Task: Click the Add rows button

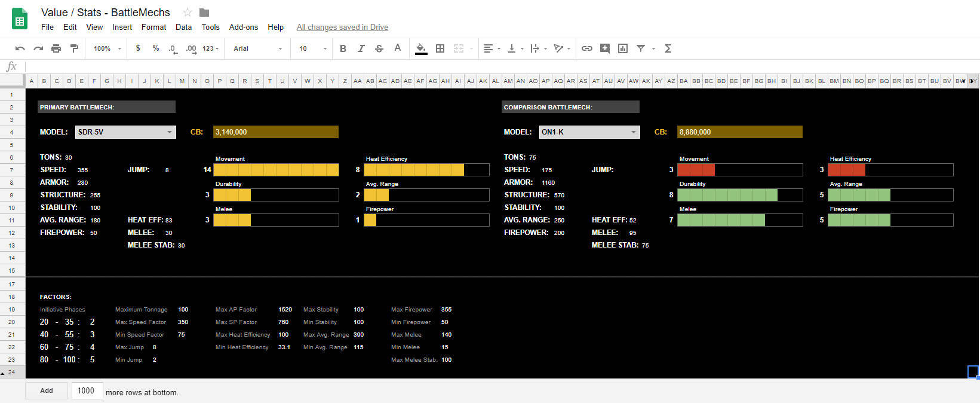Action: tap(47, 390)
